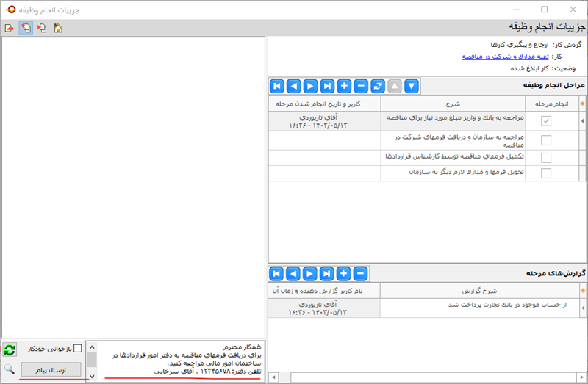
Task: Go to first record in task stages toolbar
Action: tap(277, 86)
